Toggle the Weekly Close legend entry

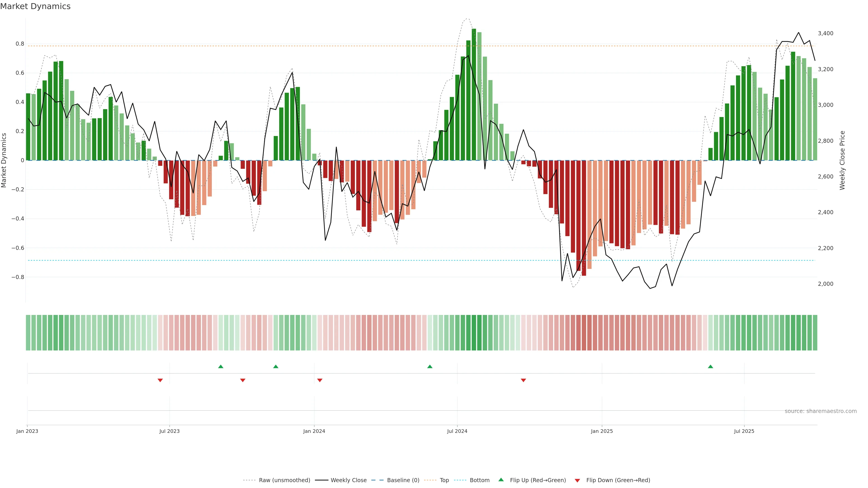pos(348,480)
